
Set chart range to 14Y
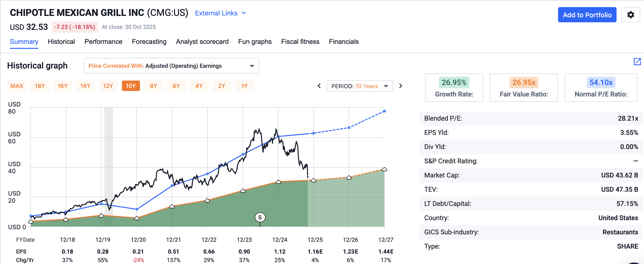[85, 86]
